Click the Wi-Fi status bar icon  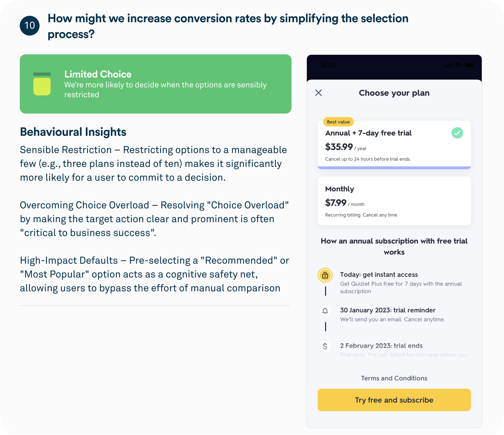pos(458,65)
